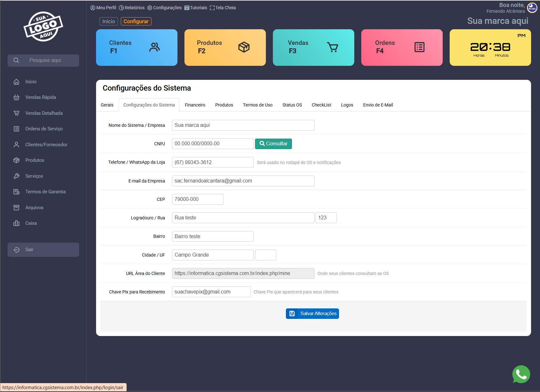Click the Vendas Detalhada cart icon
This screenshot has width=540, height=392.
click(17, 113)
